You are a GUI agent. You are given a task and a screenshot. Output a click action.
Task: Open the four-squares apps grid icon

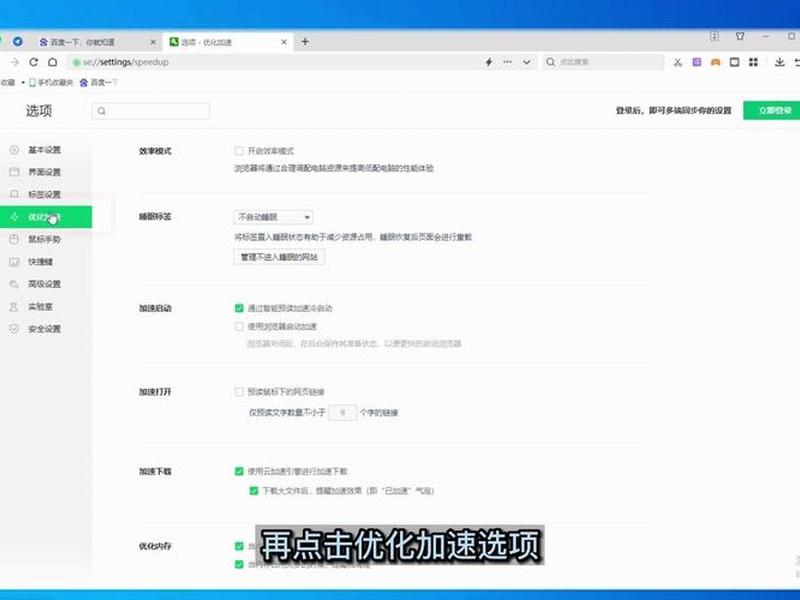753,62
